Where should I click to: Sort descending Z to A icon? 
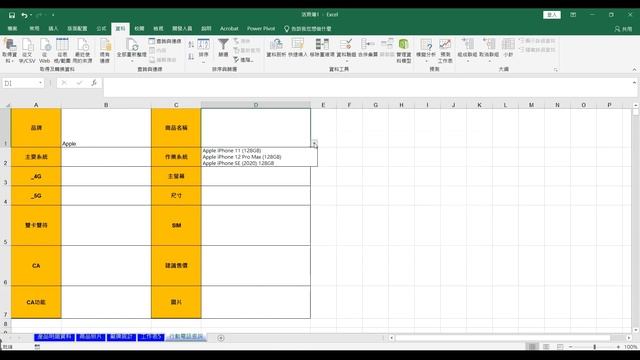click(x=191, y=57)
